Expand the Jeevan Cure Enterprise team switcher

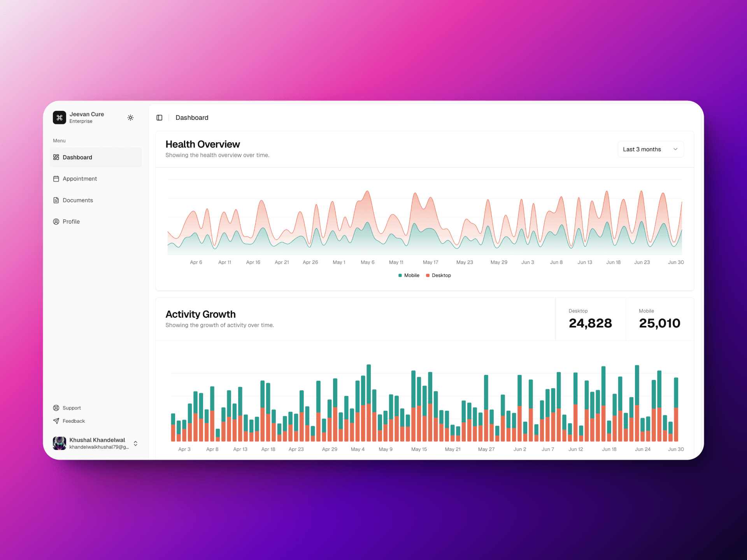click(x=86, y=117)
